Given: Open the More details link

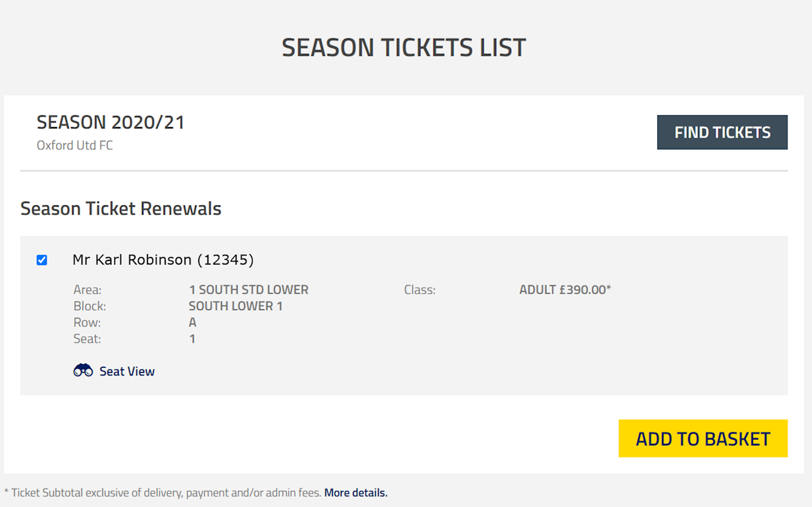Looking at the screenshot, I should point(356,493).
